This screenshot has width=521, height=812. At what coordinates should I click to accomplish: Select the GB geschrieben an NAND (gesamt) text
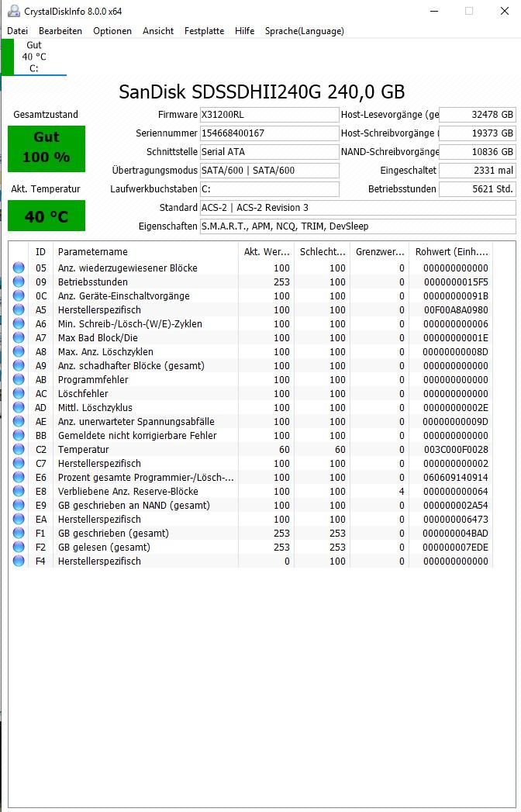(x=133, y=506)
